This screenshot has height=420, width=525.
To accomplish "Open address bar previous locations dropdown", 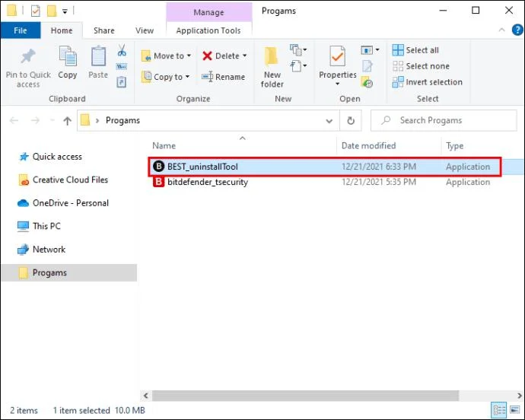I will [329, 121].
